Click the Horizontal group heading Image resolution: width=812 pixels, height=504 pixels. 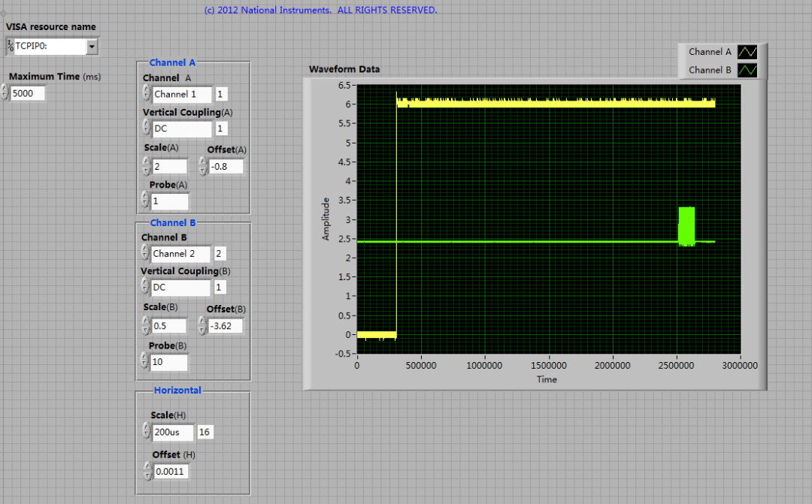[x=177, y=390]
